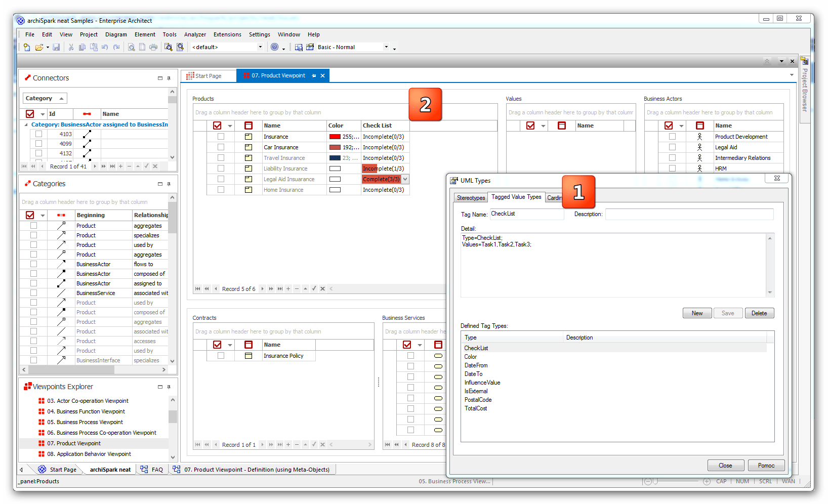The width and height of the screenshot is (828, 504).
Task: Click the Paste clipboard toolbar icon
Action: 94,47
